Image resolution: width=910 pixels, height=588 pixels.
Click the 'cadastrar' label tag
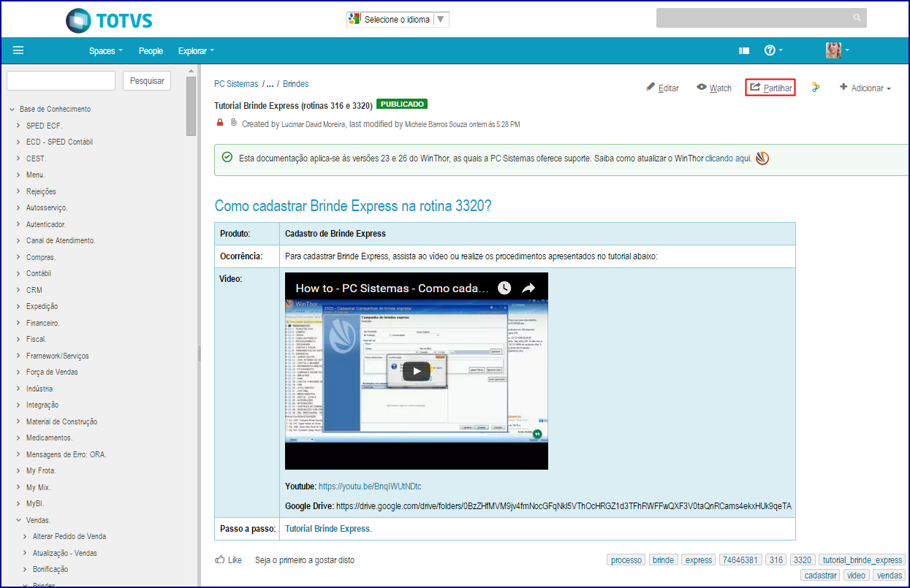click(821, 575)
